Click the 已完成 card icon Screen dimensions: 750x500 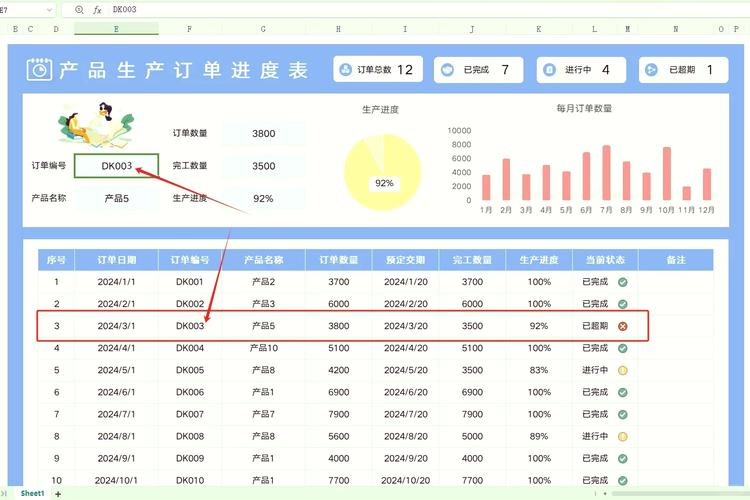click(447, 70)
